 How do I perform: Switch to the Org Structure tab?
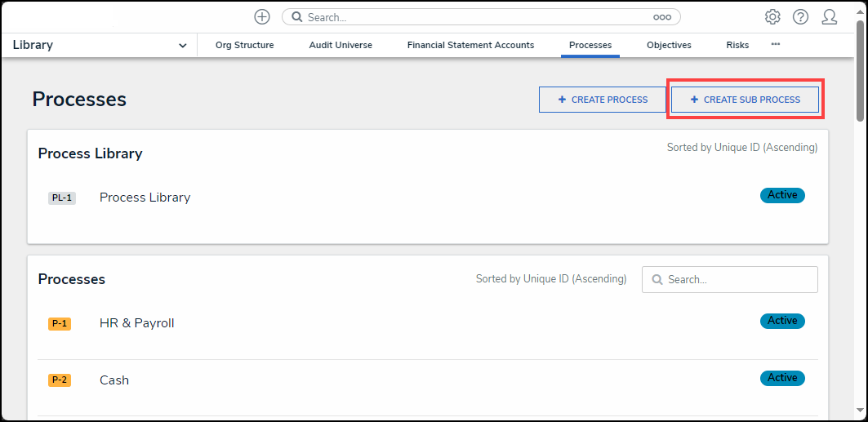(x=244, y=46)
